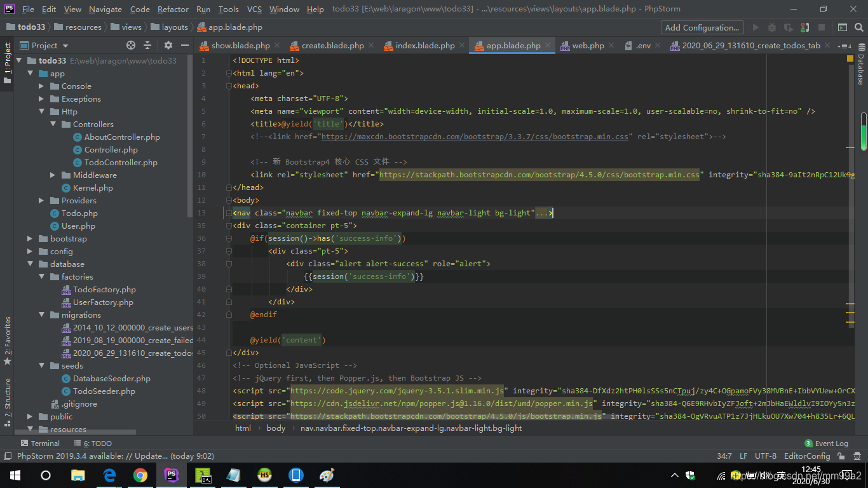Hide the Project tool window
This screenshot has height=488, width=868.
185,45
